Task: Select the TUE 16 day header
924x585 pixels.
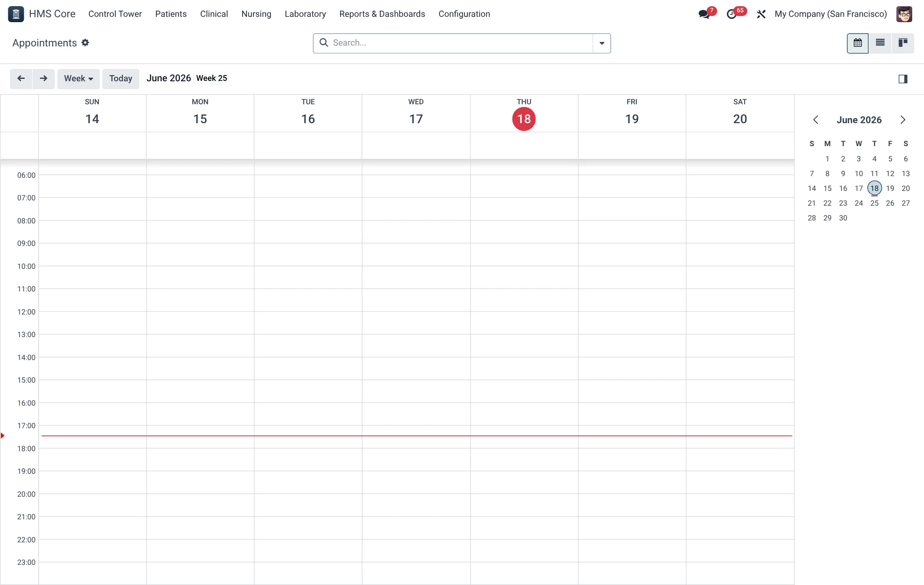Action: click(308, 113)
